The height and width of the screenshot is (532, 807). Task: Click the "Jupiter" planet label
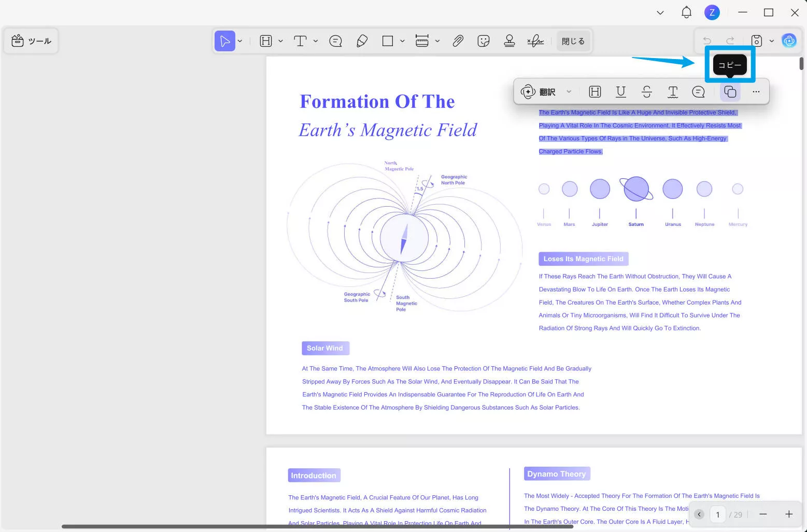click(x=600, y=224)
